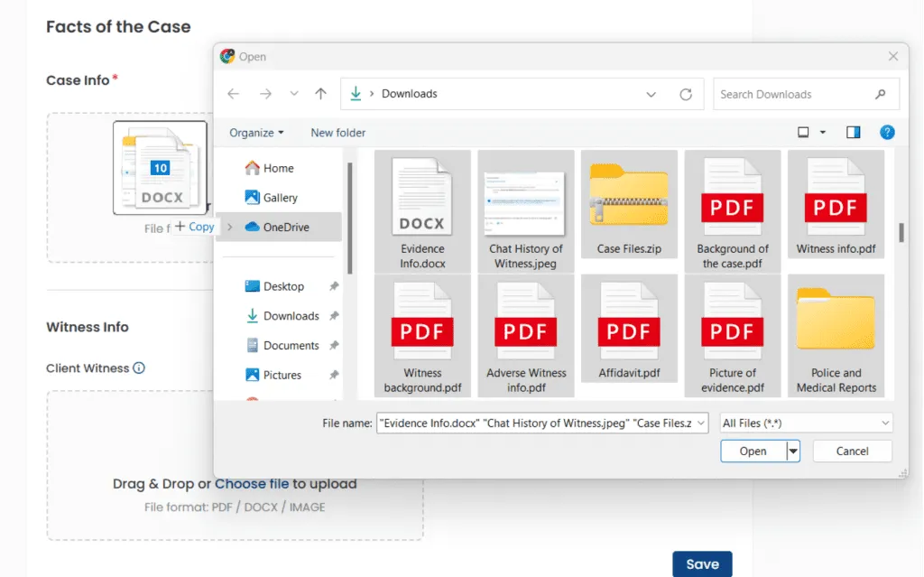Select the Evidence Info.docx file
924x577 pixels.
pyautogui.click(x=422, y=211)
